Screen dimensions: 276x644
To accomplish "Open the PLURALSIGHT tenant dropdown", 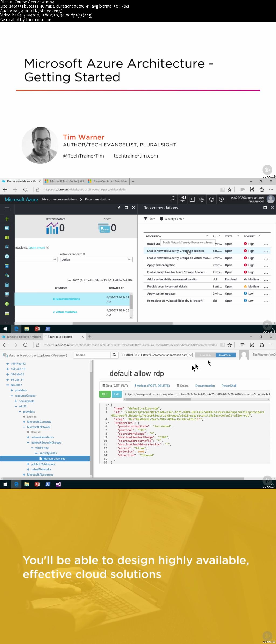I will [x=157, y=355].
